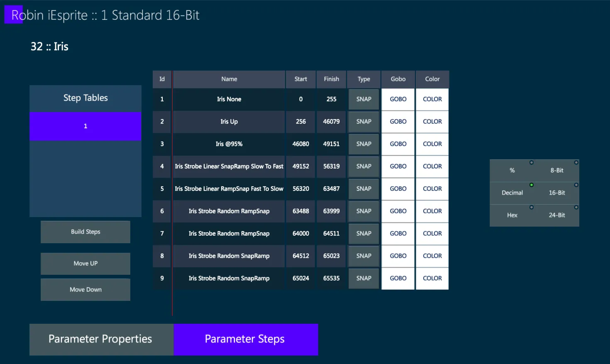Choose the 16-Bit resolution option
Image resolution: width=610 pixels, height=364 pixels.
[x=557, y=193]
